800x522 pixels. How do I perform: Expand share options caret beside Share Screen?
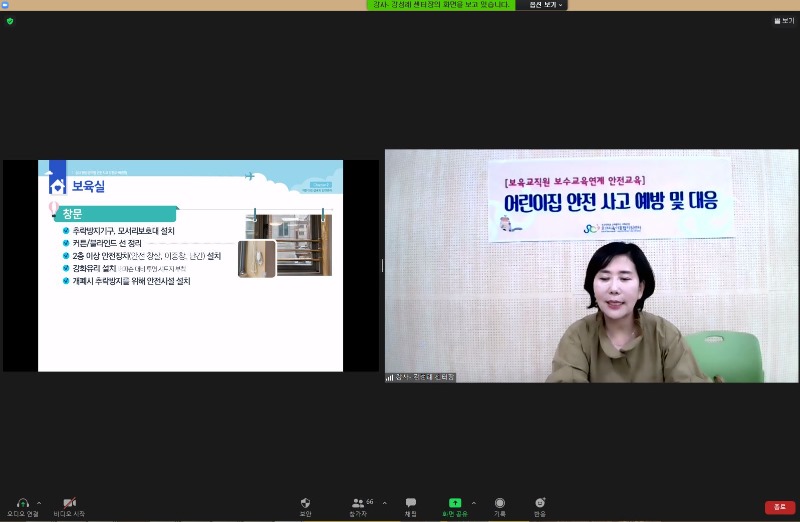click(474, 502)
